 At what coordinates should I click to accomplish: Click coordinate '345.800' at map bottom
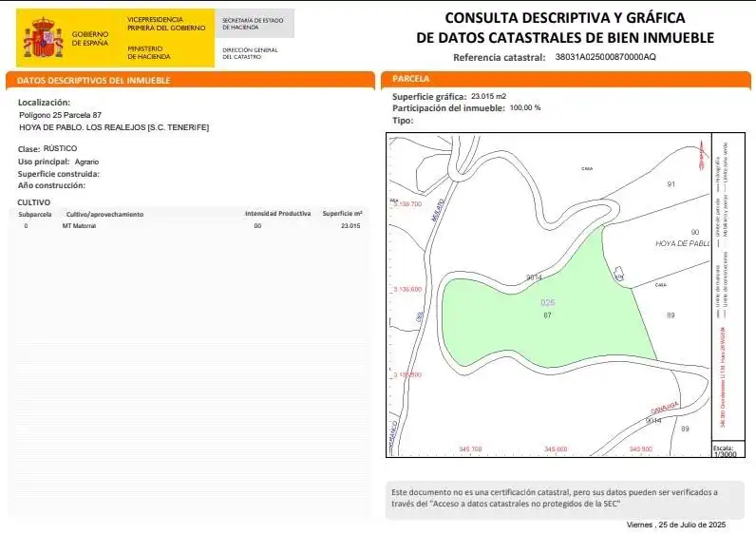(556, 449)
